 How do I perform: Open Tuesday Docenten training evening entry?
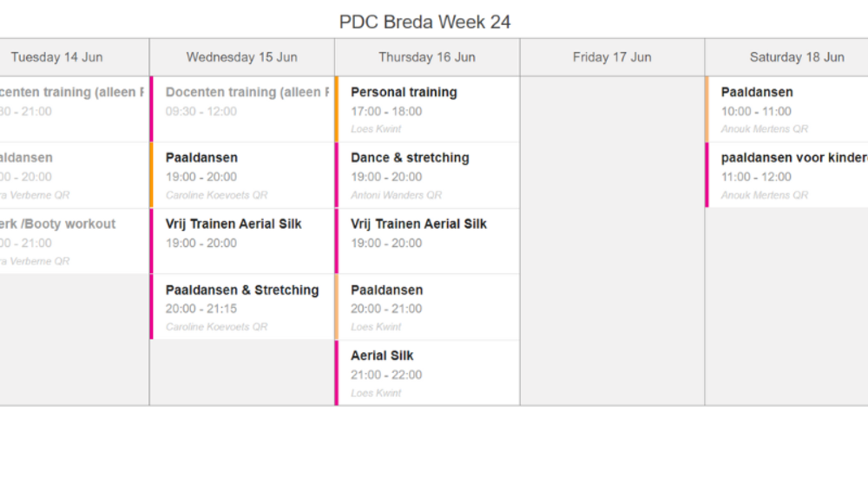tap(74, 109)
